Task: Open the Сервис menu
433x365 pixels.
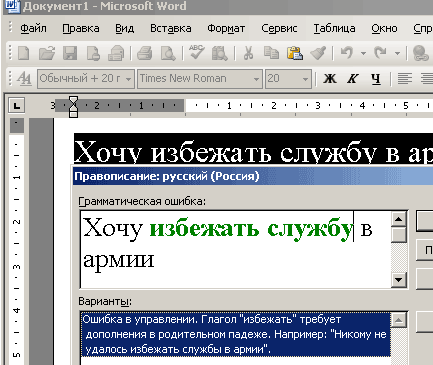Action: point(279,29)
